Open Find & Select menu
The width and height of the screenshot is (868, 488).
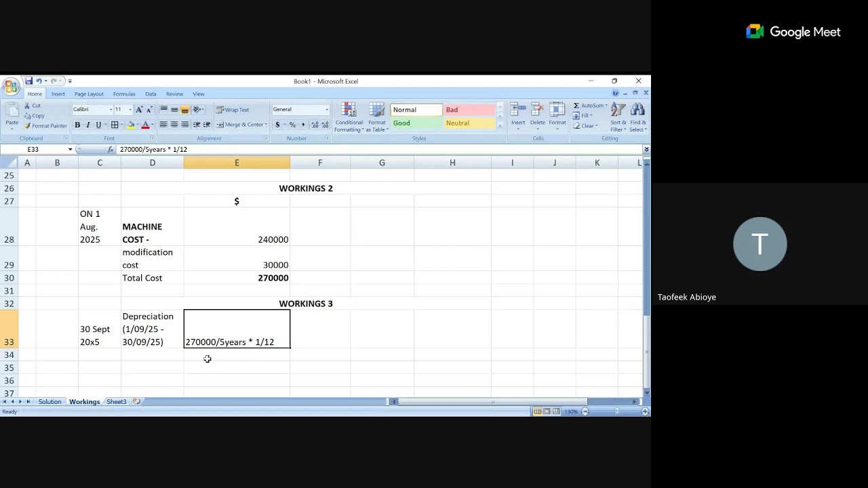[637, 117]
